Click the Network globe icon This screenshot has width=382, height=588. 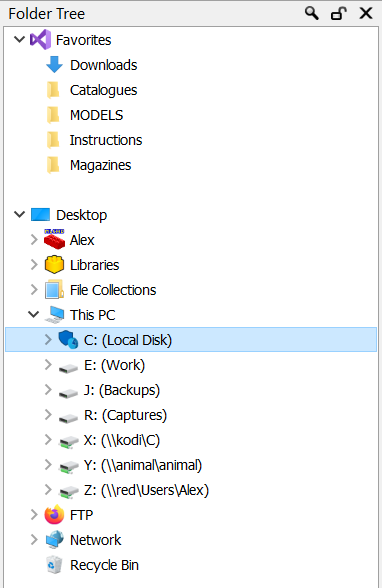click(54, 540)
